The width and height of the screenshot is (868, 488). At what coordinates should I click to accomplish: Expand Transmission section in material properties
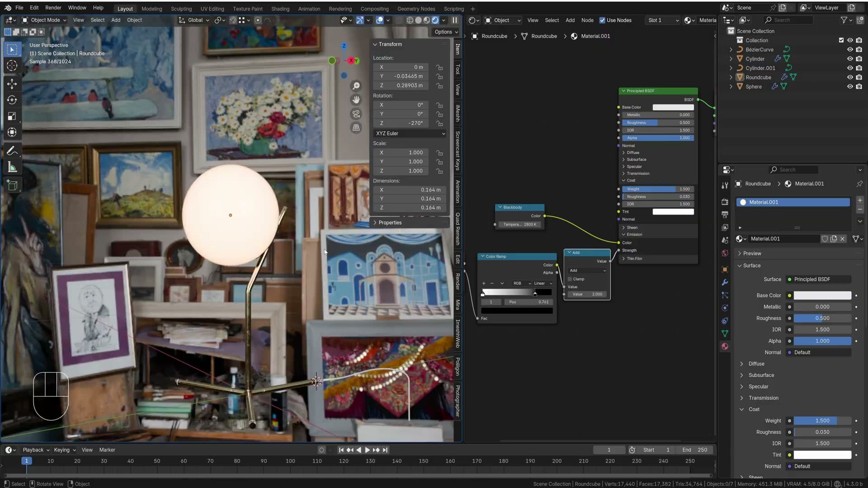tap(763, 398)
